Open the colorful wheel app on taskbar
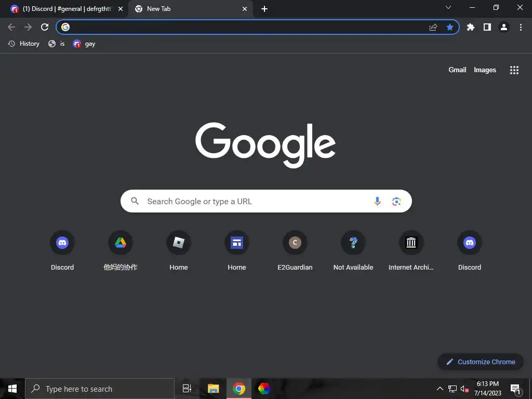532x399 pixels. pos(264,389)
